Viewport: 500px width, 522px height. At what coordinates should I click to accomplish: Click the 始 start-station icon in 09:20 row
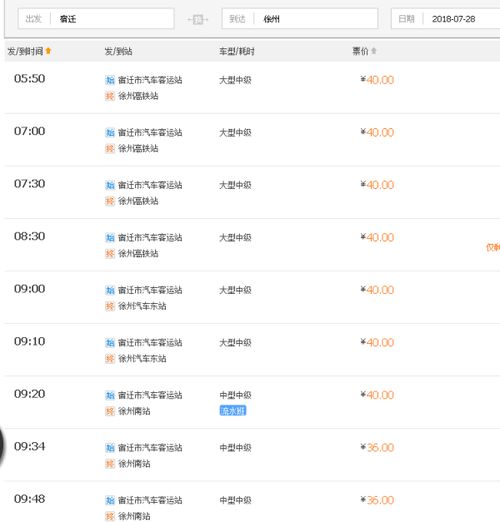click(110, 395)
